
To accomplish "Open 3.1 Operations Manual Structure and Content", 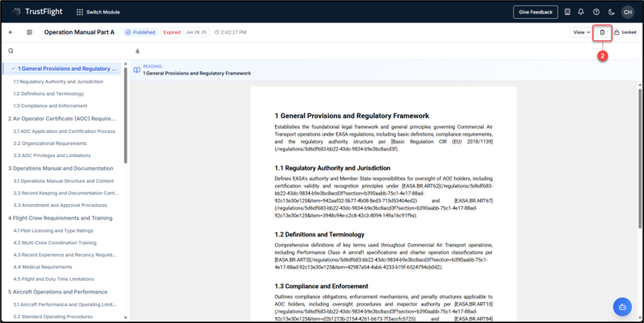I will (x=63, y=181).
